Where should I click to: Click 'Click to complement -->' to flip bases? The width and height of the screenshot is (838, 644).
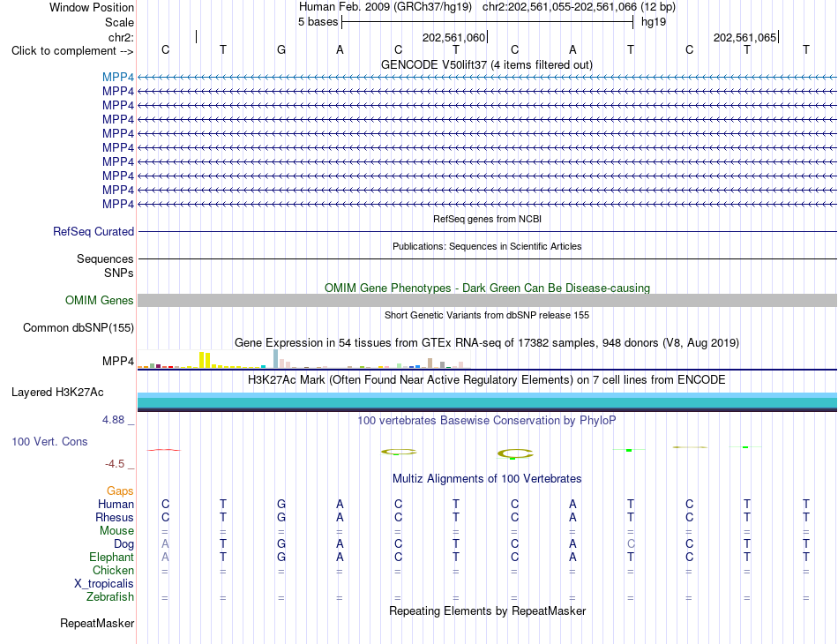tap(72, 51)
